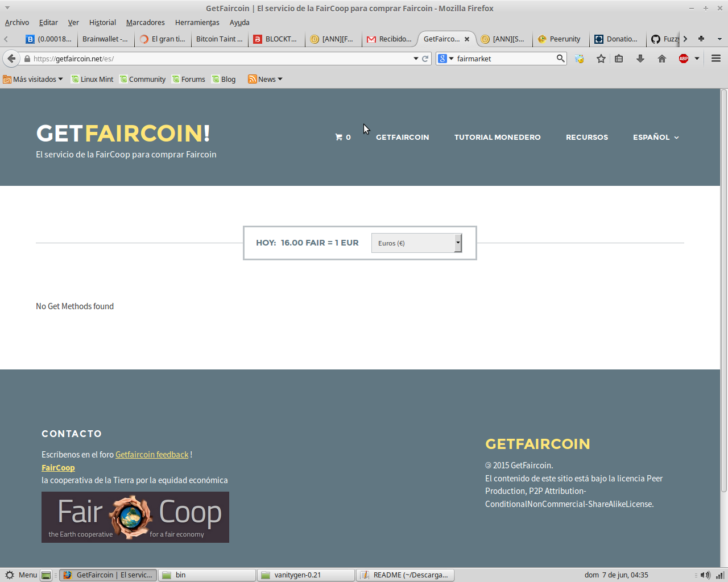Image resolution: width=728 pixels, height=582 pixels.
Task: List all tabs dropdown arrow
Action: pyautogui.click(x=719, y=39)
